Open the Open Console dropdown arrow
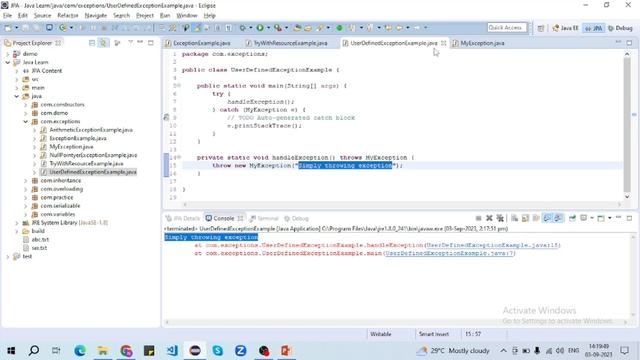640x360 pixels. pyautogui.click(x=609, y=218)
